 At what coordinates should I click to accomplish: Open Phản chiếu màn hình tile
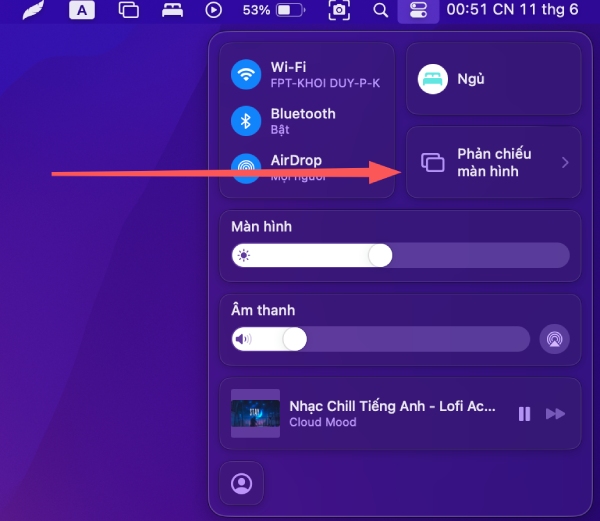494,163
